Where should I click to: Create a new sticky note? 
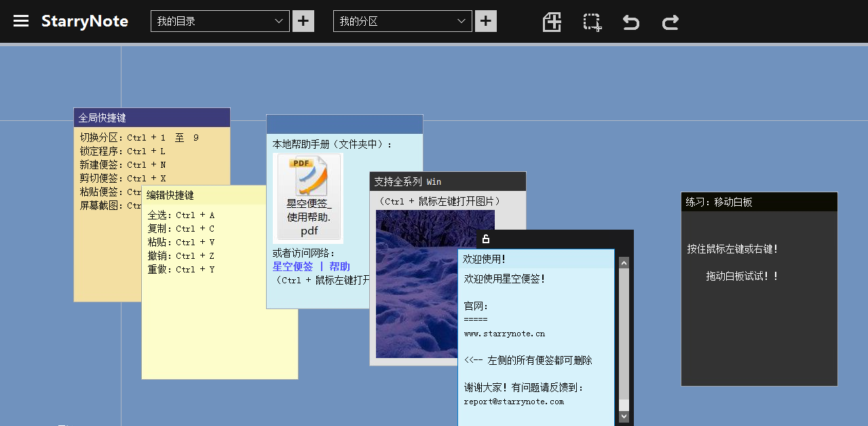tap(552, 22)
